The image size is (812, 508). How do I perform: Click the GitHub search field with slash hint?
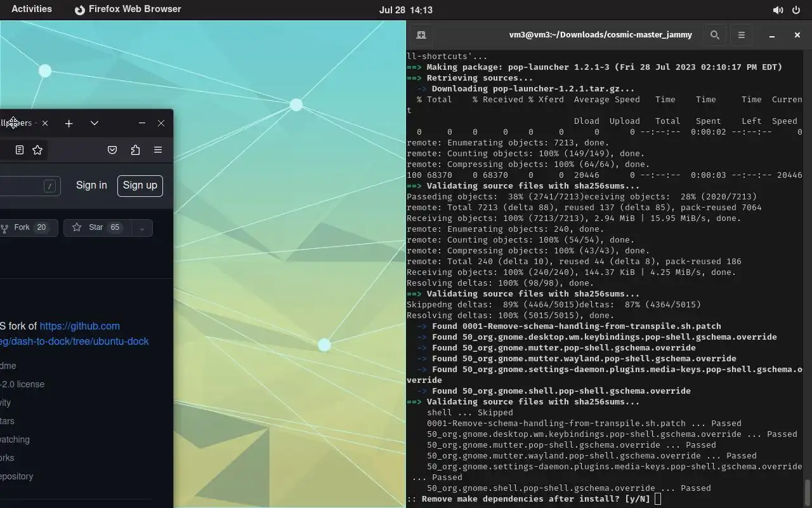30,185
